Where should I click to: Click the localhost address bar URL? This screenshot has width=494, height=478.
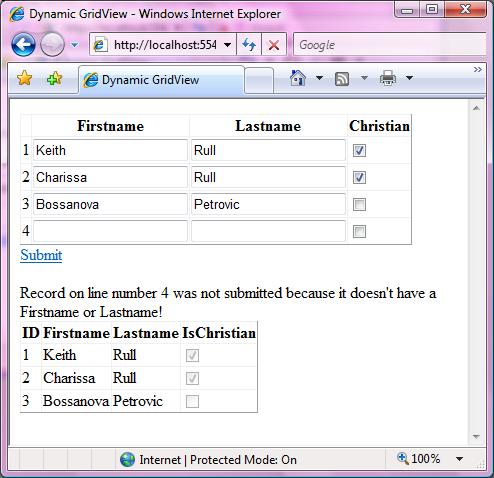(x=165, y=45)
